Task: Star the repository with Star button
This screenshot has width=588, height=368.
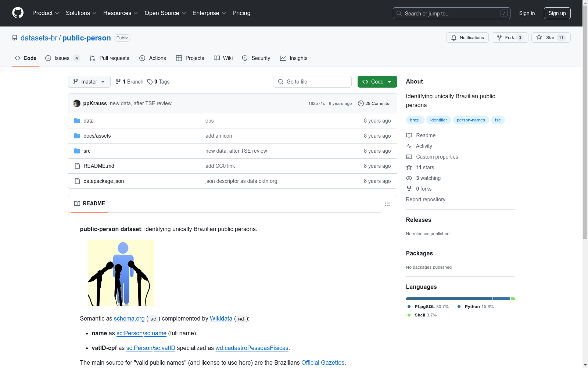Action: [551, 38]
